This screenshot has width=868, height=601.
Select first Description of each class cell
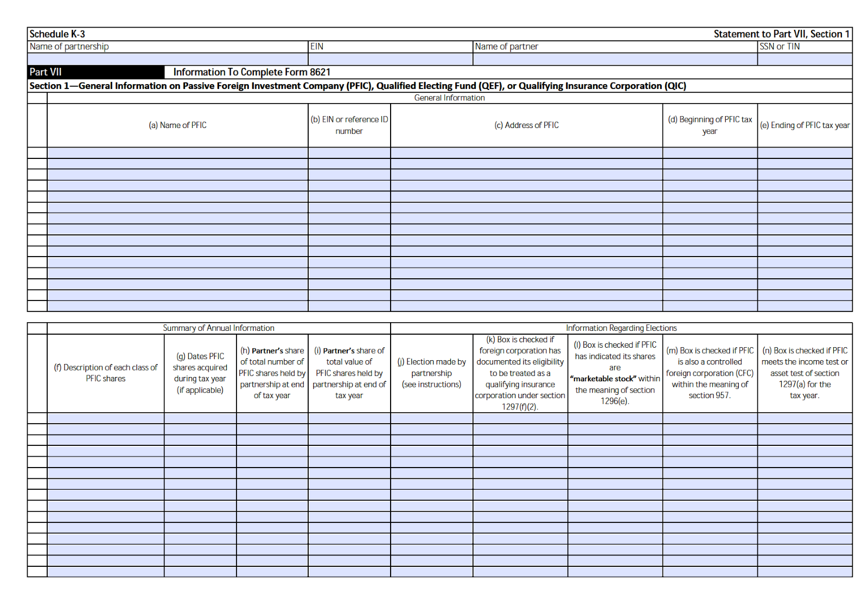(x=106, y=418)
